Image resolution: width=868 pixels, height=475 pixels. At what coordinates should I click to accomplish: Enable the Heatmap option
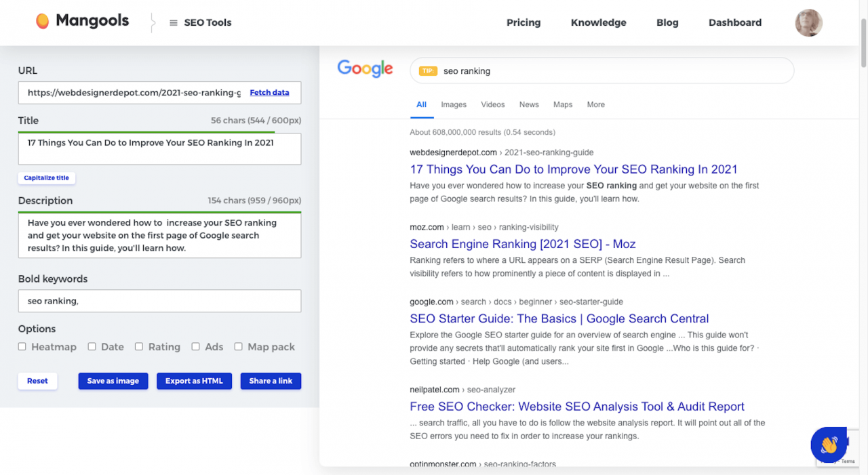coord(22,346)
